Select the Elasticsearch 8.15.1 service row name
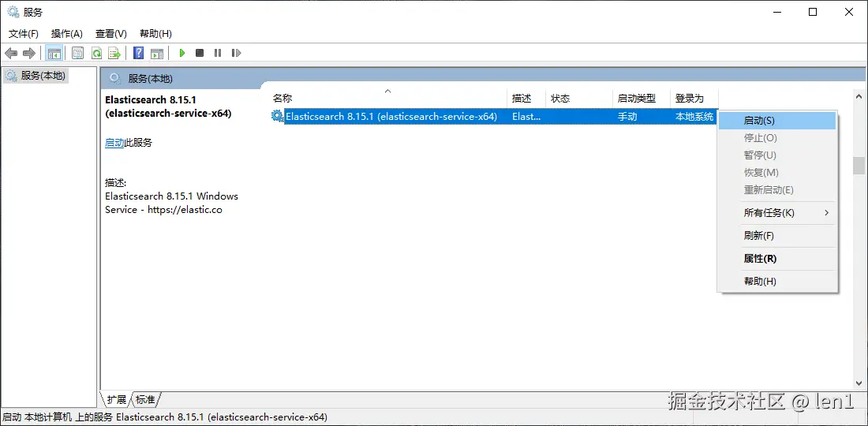The height and width of the screenshot is (426, 868). point(391,117)
